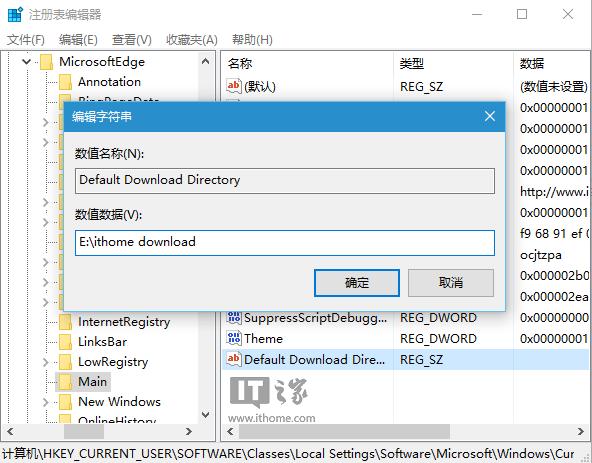Open the 查看(V) menu
The width and height of the screenshot is (592, 463).
coord(132,40)
